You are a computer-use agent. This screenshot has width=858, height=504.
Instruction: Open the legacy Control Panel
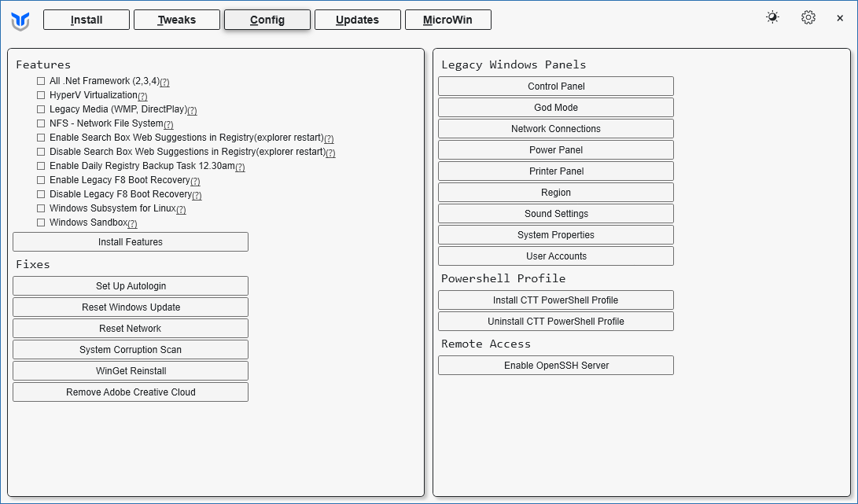[556, 86]
